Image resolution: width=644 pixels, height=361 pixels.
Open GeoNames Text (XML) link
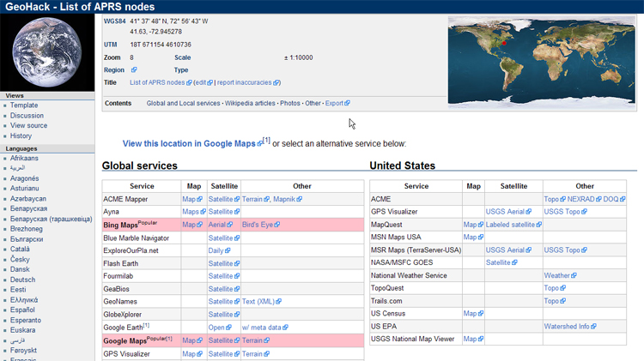260,302
